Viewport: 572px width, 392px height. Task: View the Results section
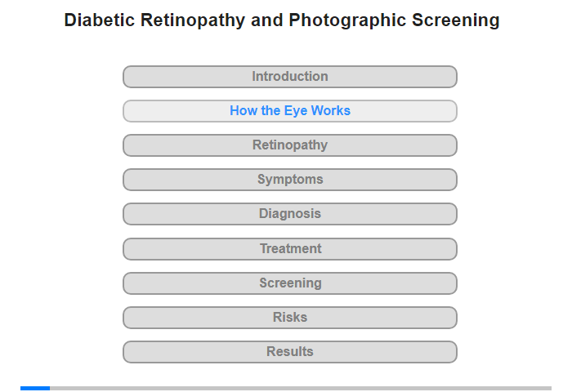coord(289,352)
